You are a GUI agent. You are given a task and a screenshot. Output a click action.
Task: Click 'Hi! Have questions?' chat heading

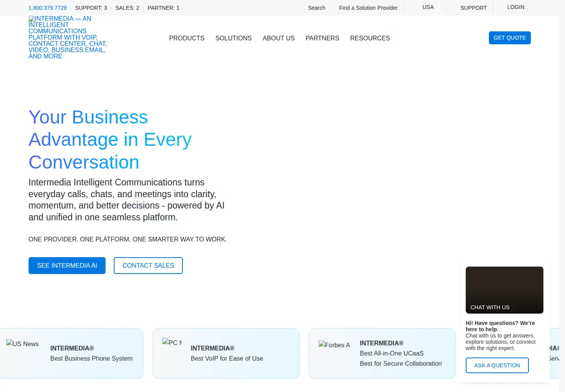(500, 326)
